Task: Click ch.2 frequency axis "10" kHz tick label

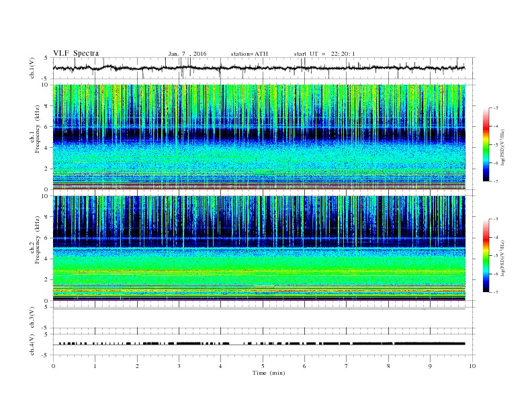Action: tap(44, 196)
